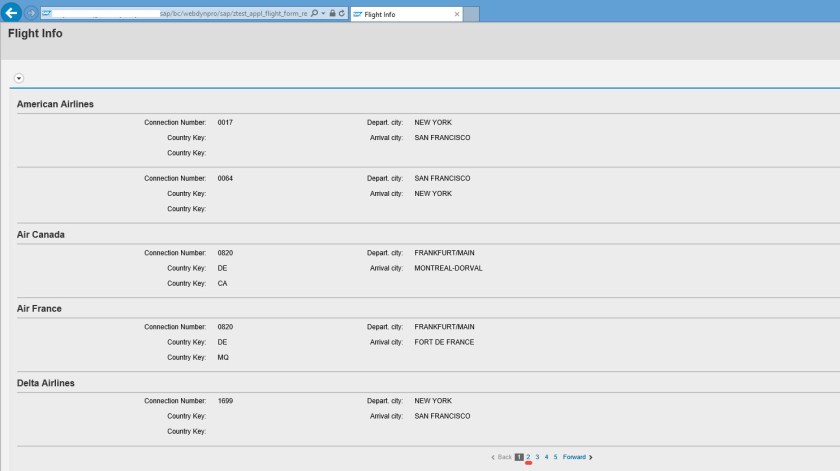Click the Flight Info page title
The image size is (840, 471).
click(35, 33)
